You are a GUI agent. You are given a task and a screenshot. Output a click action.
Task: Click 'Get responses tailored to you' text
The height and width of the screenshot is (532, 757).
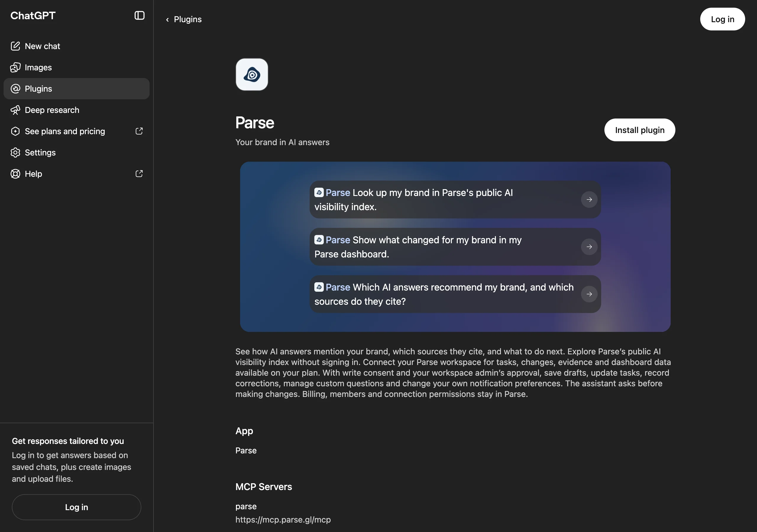point(68,441)
